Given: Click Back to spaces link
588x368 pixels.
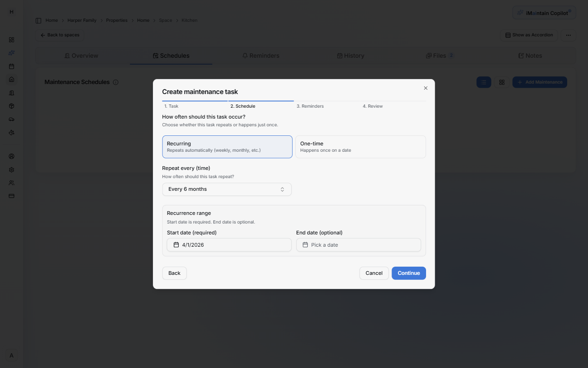Looking at the screenshot, I should [59, 35].
